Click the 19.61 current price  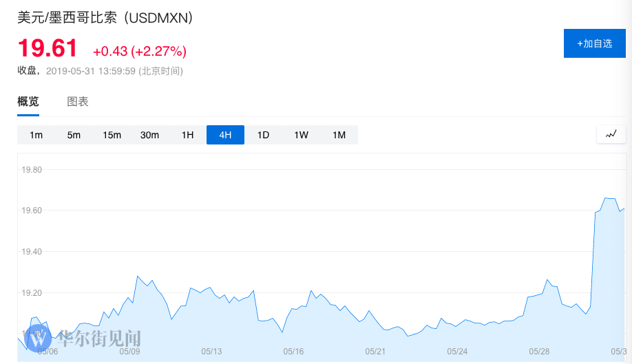48,49
